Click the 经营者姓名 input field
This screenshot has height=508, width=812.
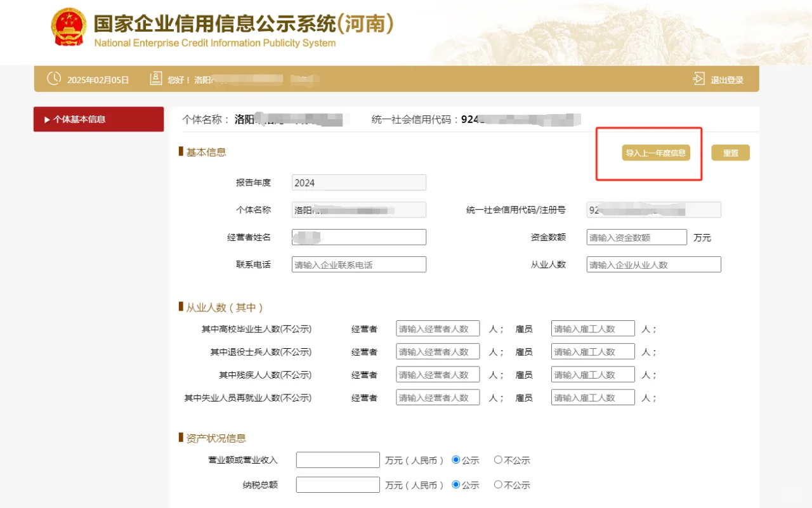pos(359,237)
